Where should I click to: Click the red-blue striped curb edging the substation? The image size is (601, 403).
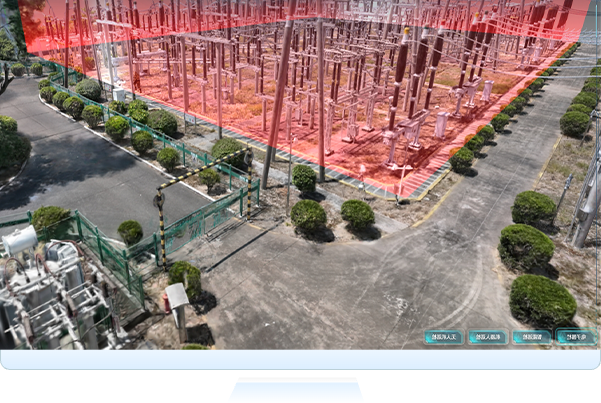pos(420,187)
